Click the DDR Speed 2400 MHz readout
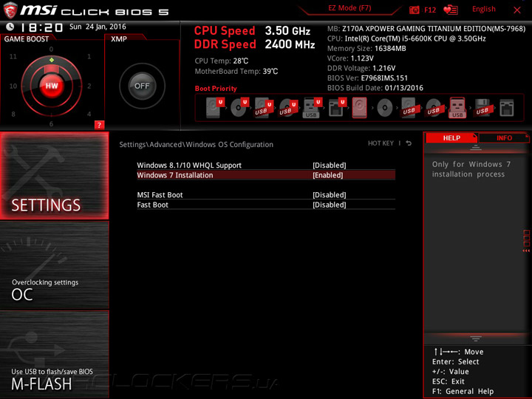 point(254,44)
